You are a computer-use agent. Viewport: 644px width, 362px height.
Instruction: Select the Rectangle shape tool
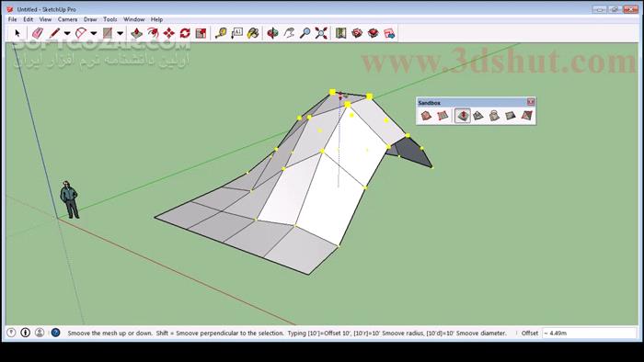(x=108, y=33)
